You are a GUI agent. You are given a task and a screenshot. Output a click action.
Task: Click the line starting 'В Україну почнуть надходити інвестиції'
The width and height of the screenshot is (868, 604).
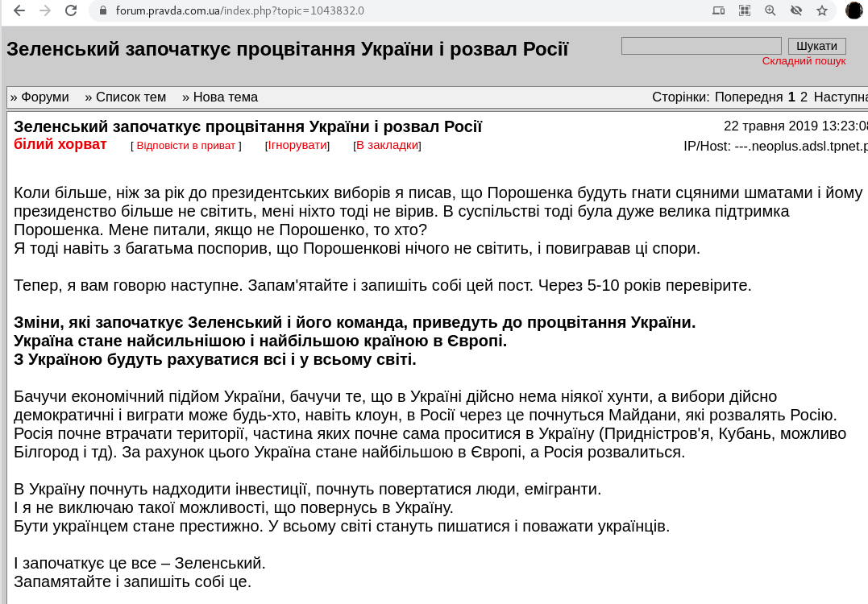click(307, 490)
